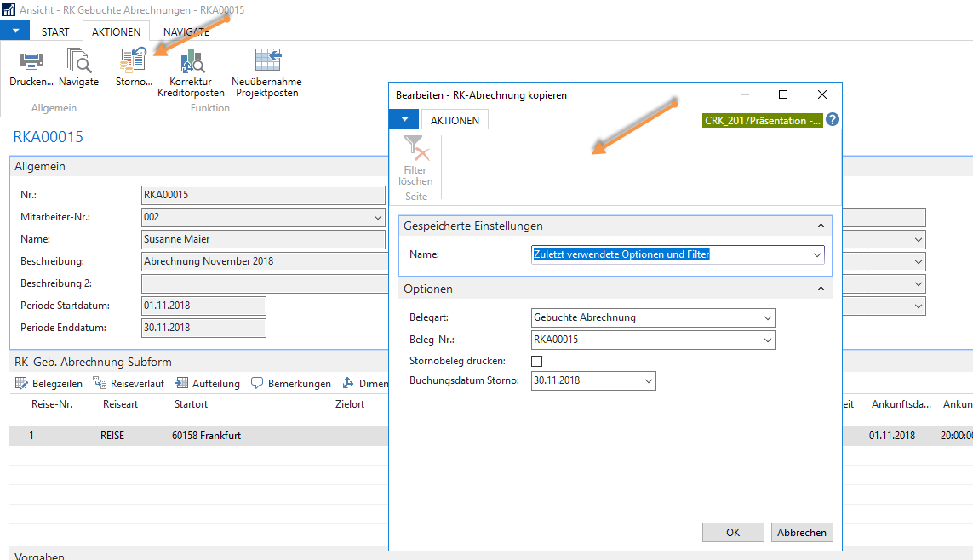This screenshot has width=973, height=560.
Task: Click the Reiseart column header
Action: click(x=120, y=404)
